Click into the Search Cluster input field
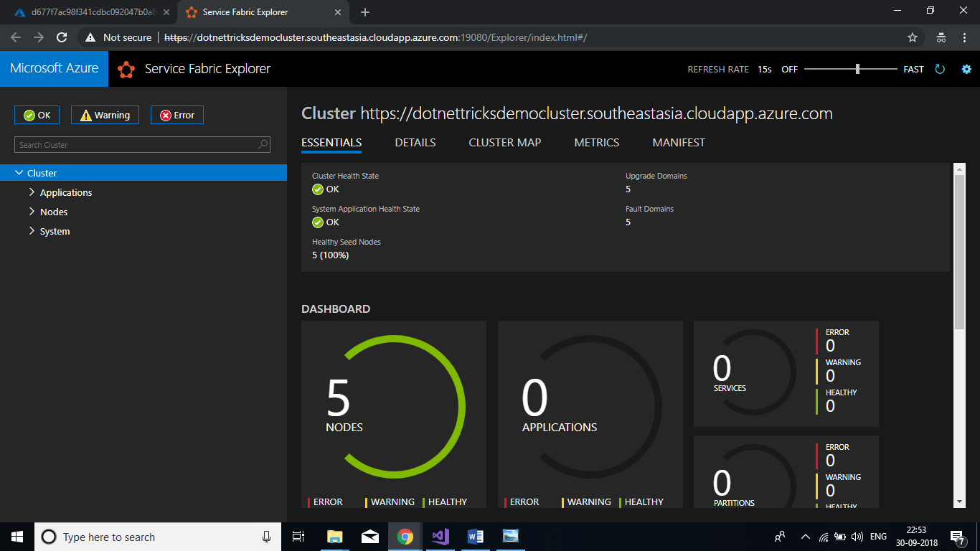The image size is (980, 551). (x=136, y=145)
